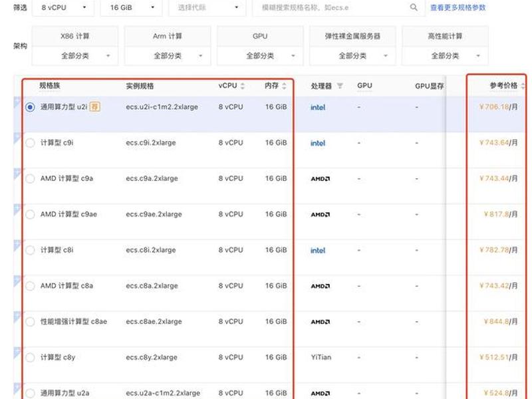The width and height of the screenshot is (532, 399).
Task: Sort by vCPU column arrows
Action: click(x=243, y=86)
